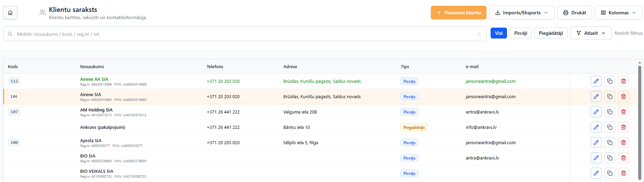Screen dimensions: 644x182
Task: Sort by the Nosaukums column header
Action: (x=92, y=67)
